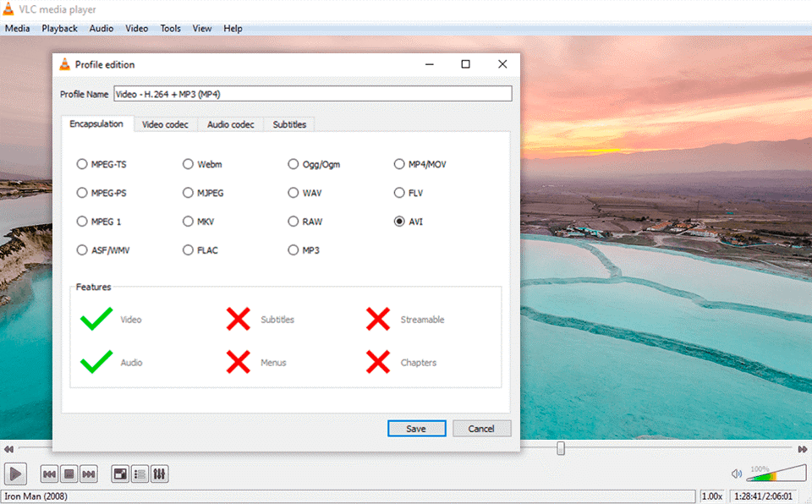This screenshot has height=504, width=812.
Task: Save the profile
Action: coord(416,429)
